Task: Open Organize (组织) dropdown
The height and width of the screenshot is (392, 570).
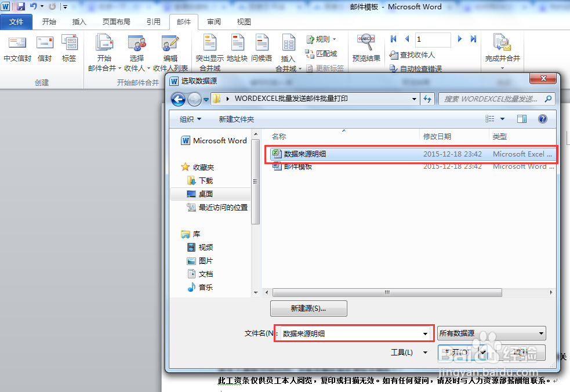Action: click(x=191, y=119)
